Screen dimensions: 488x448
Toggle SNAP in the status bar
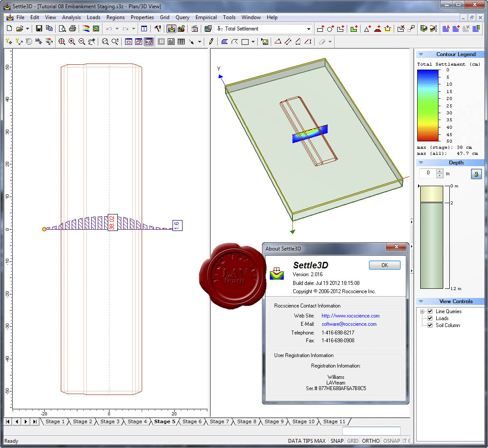337,441
